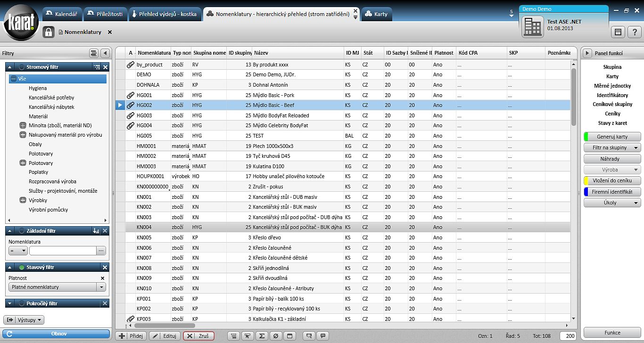Open the Filtr na skupiny dropdown
Image resolution: width=644 pixels, height=343 pixels.
tap(612, 147)
